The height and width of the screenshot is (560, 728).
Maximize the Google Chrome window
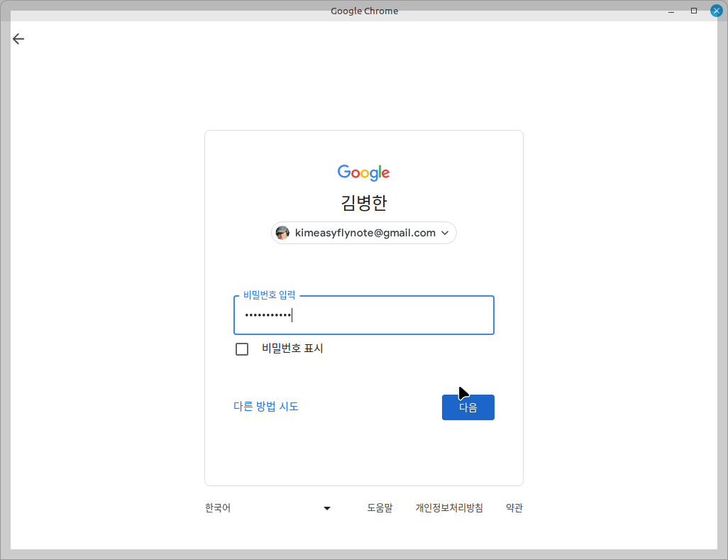point(694,11)
